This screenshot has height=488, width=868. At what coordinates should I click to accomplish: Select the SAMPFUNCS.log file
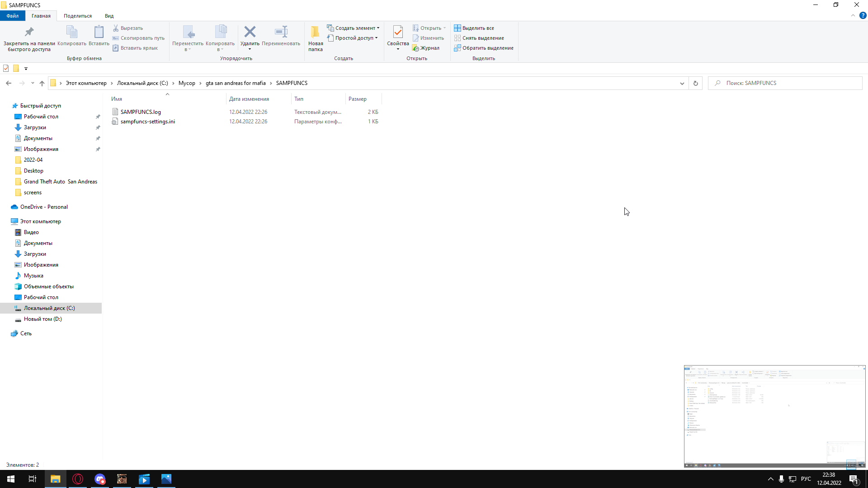141,112
